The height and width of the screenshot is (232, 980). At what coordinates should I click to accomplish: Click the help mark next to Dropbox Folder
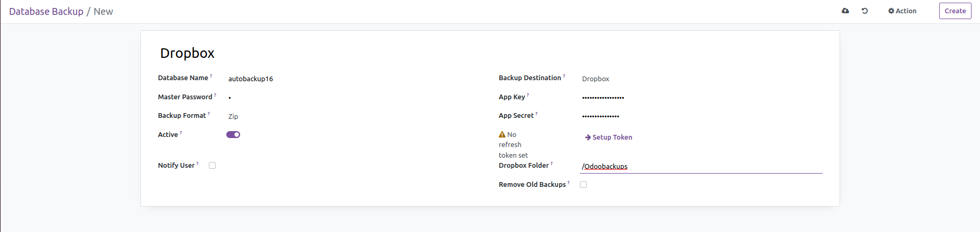(552, 164)
